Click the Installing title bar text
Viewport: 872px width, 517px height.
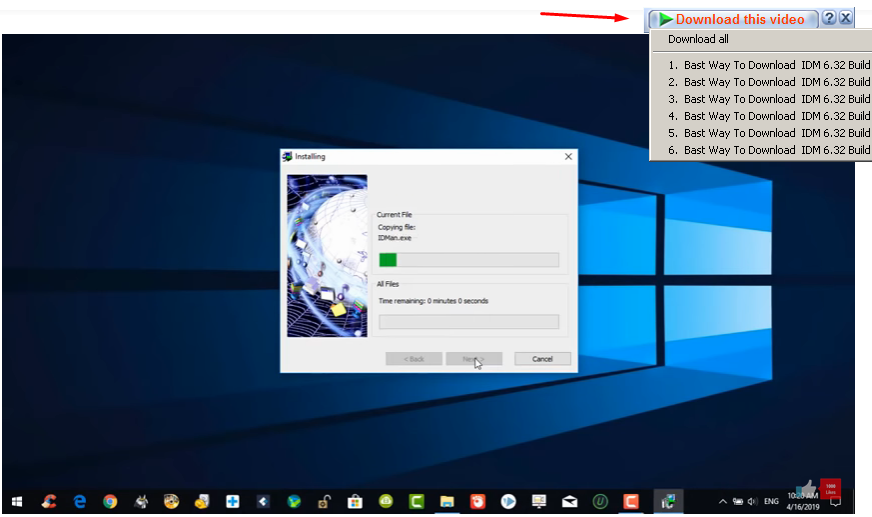point(310,157)
